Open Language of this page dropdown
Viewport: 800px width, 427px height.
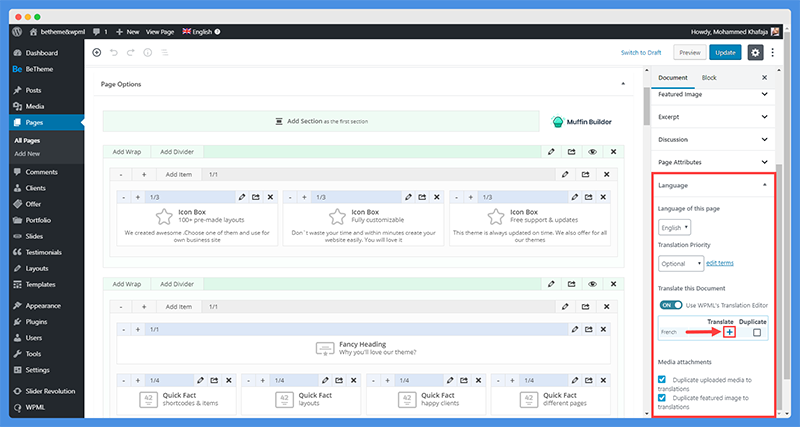tap(674, 228)
